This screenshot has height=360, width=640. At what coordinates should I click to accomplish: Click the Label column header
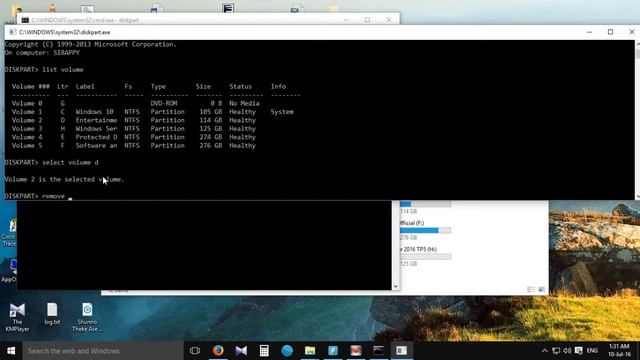[85, 87]
